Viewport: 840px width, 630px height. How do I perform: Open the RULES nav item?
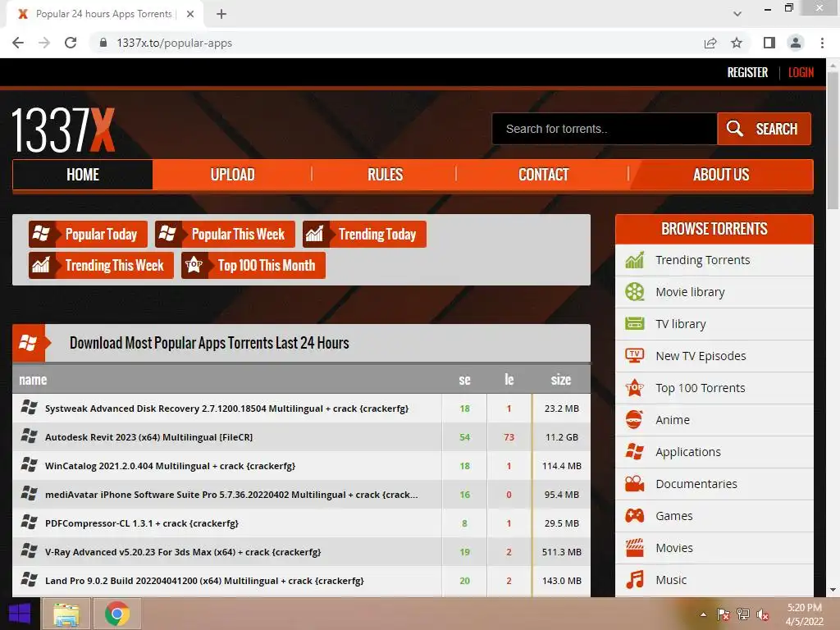pyautogui.click(x=385, y=175)
